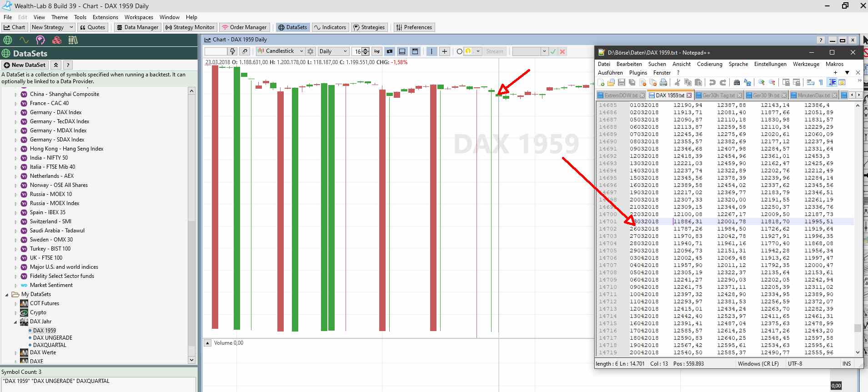Screen dimensions: 868x392
Task: Select the DAX UNGERADE symbol
Action: click(52, 338)
